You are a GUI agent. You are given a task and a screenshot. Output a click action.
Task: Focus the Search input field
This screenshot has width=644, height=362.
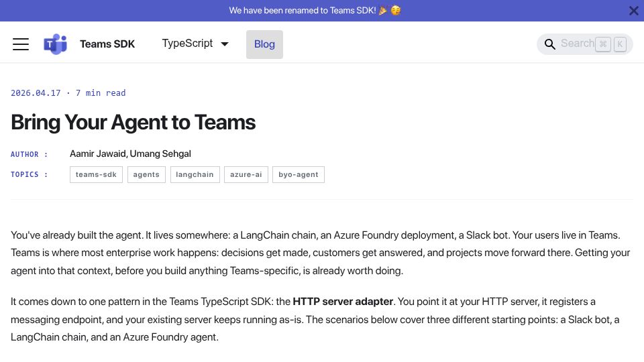click(x=585, y=44)
